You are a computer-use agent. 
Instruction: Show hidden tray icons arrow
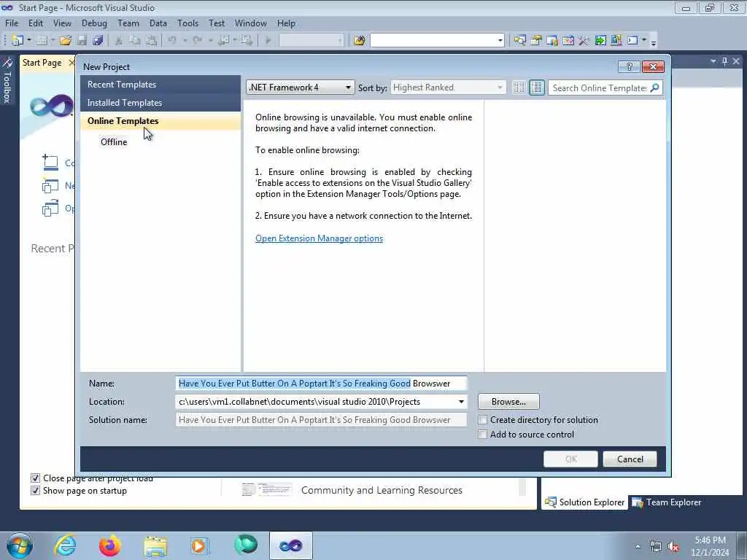[638, 546]
